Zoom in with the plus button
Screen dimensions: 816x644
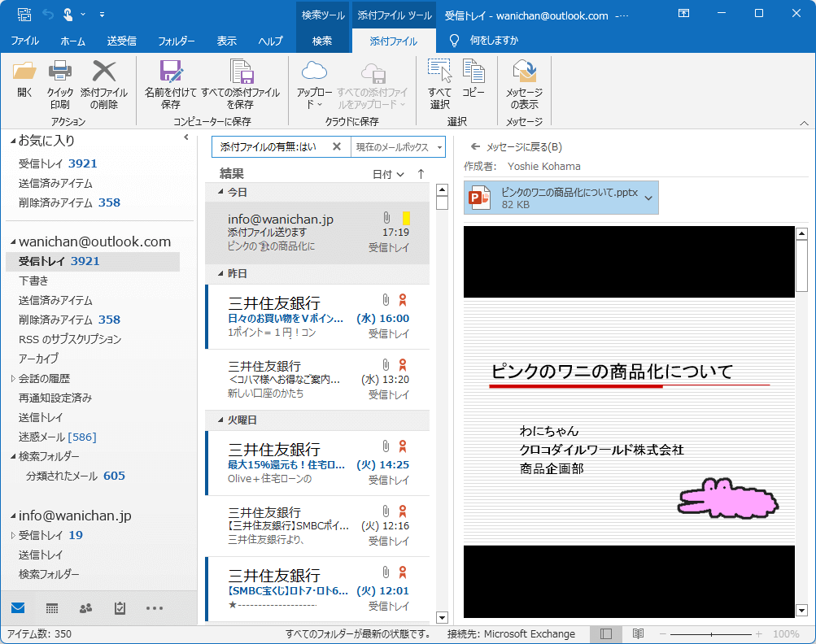759,633
